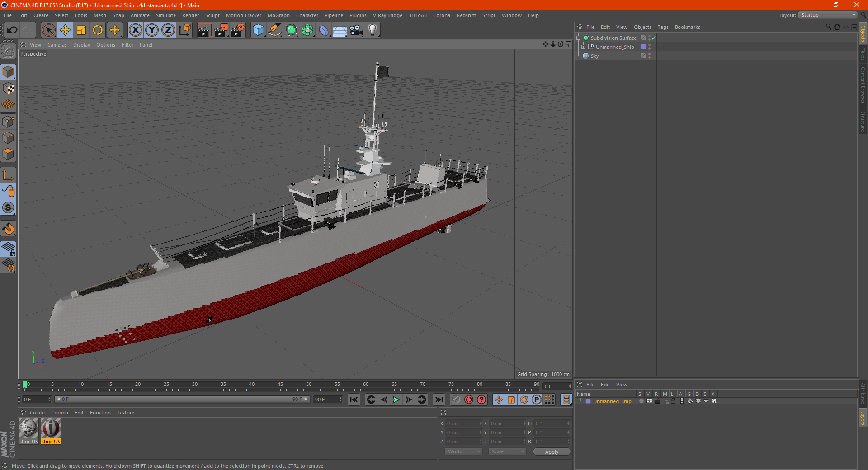The height and width of the screenshot is (470, 868).
Task: Collapse Subdivision Surface tree node
Action: click(578, 38)
